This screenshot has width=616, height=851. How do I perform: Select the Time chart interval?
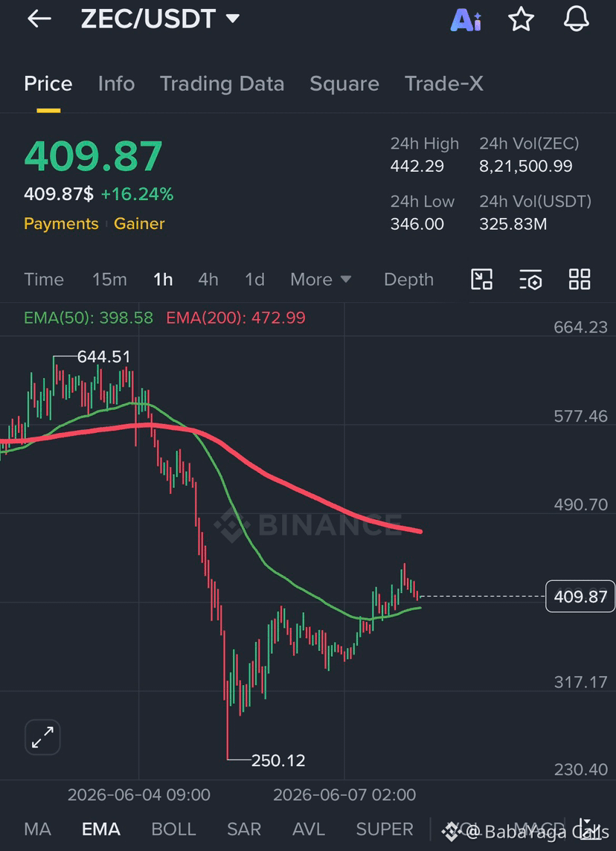click(x=44, y=280)
